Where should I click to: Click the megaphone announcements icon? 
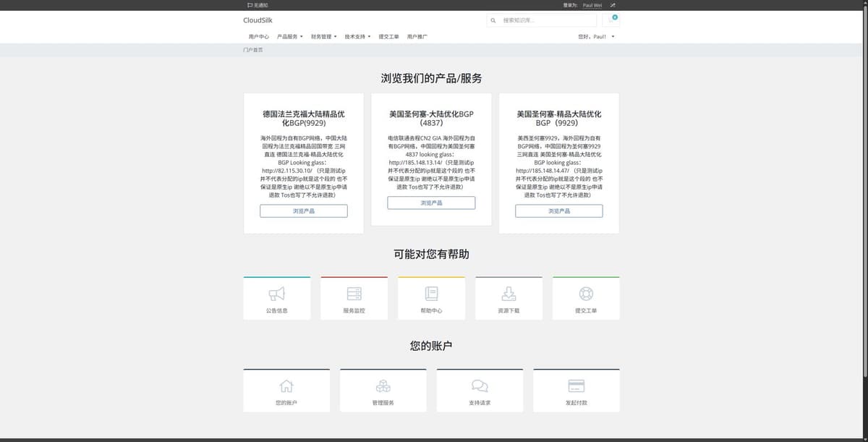click(x=277, y=294)
